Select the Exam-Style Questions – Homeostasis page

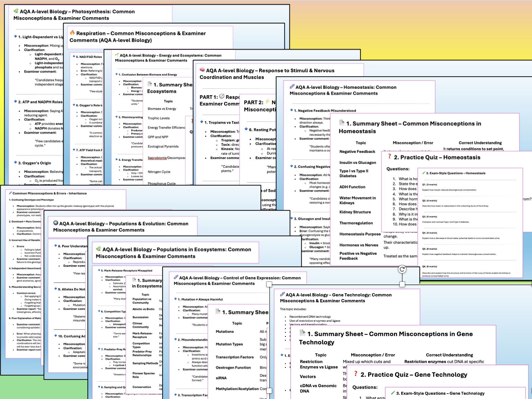(x=470, y=223)
